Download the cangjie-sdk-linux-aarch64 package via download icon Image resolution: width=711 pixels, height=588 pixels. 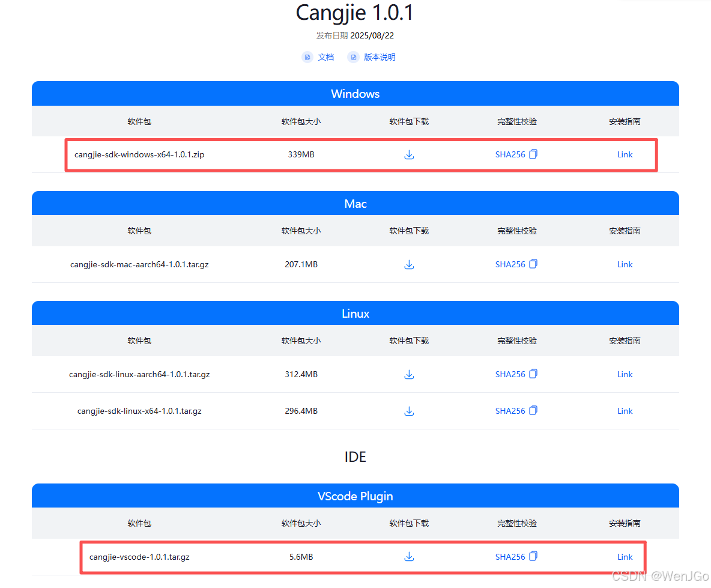pos(409,374)
